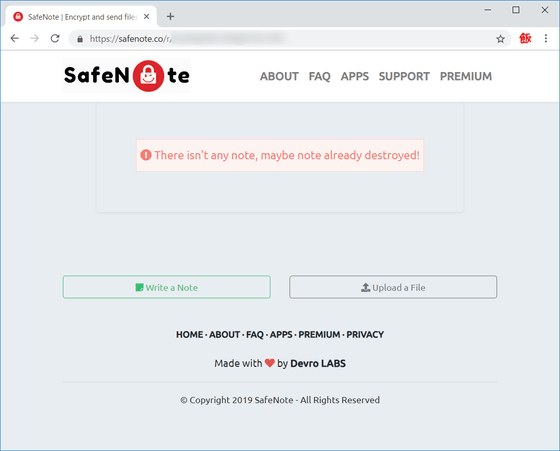
Task: Close the SafeNote browser tab
Action: [146, 16]
